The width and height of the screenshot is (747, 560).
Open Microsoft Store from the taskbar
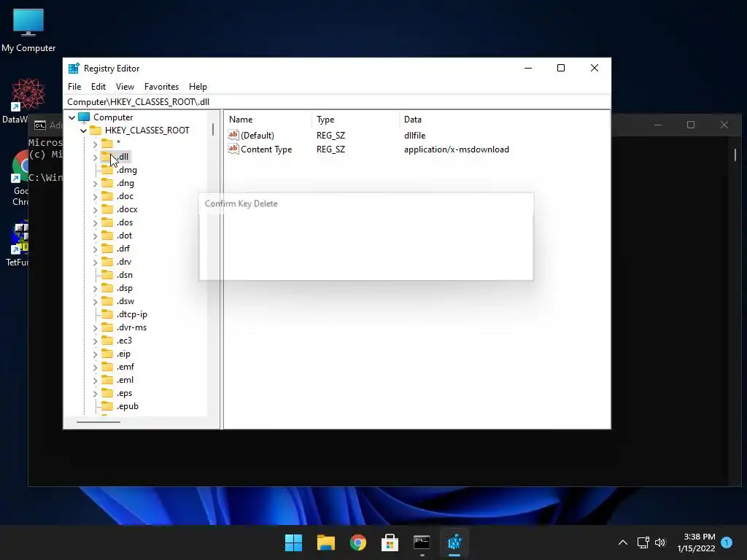(x=390, y=542)
